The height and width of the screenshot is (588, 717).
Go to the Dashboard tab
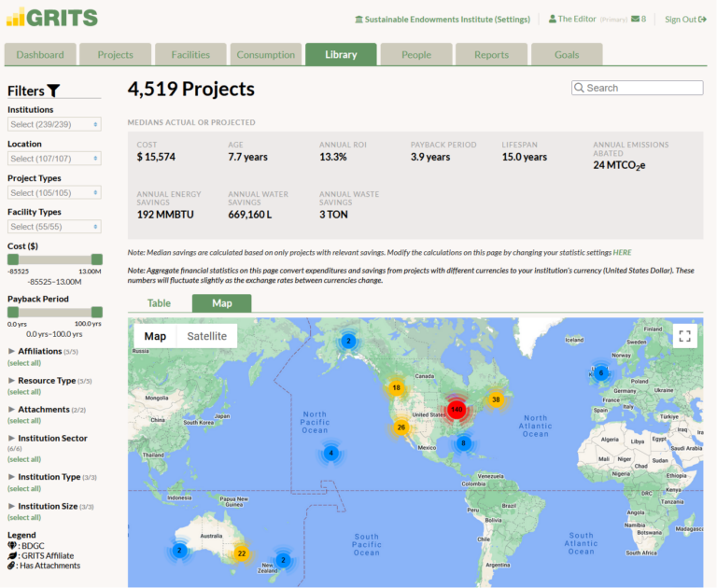tap(40, 55)
